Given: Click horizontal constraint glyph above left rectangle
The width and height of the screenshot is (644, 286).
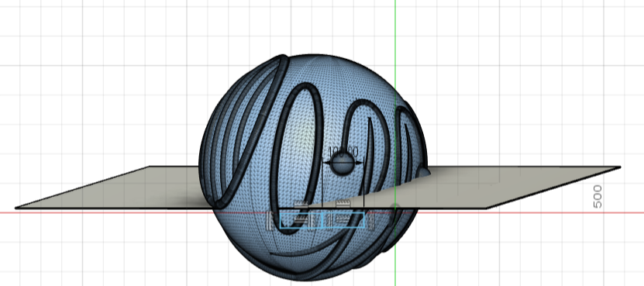Looking at the screenshot, I should click(301, 204).
